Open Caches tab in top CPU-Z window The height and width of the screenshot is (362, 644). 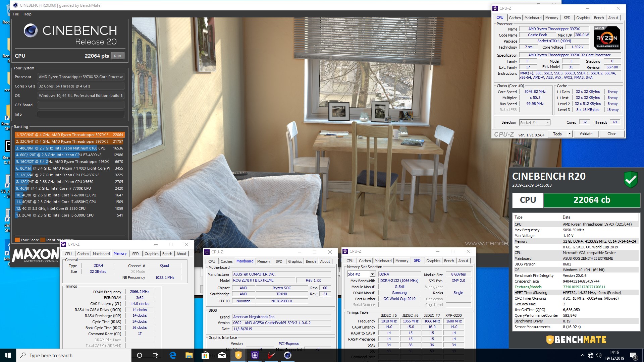coord(515,18)
